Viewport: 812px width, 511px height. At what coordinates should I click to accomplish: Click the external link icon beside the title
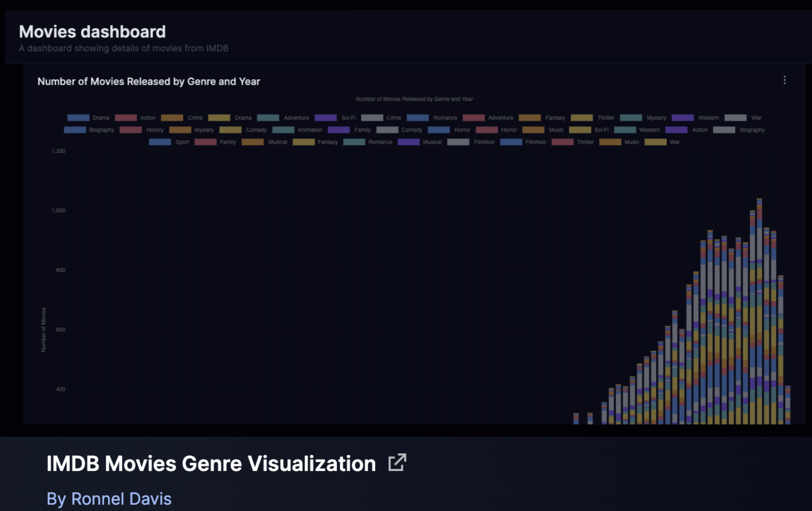[x=397, y=462]
